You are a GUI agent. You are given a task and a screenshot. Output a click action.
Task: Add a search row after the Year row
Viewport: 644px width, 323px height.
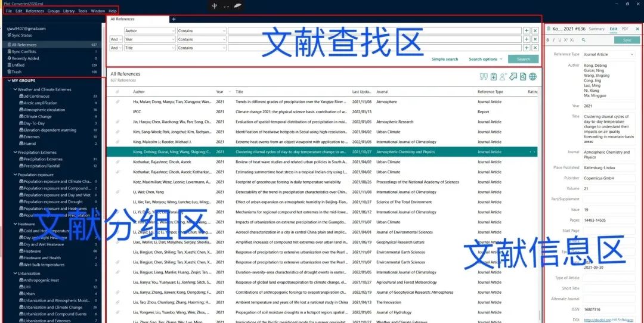point(527,39)
